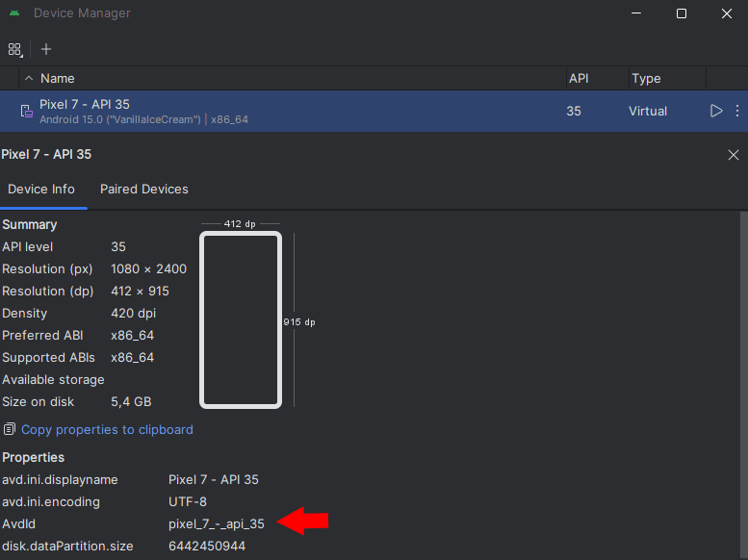Start the Pixel 7 emulator with play icon

(715, 111)
